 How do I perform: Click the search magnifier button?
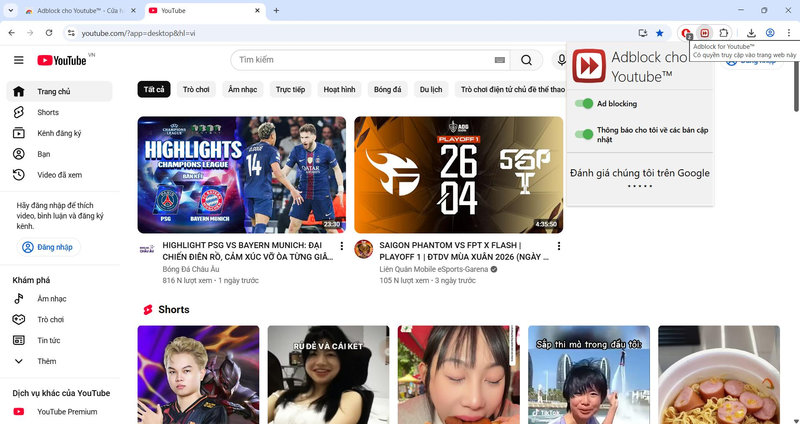(x=527, y=60)
